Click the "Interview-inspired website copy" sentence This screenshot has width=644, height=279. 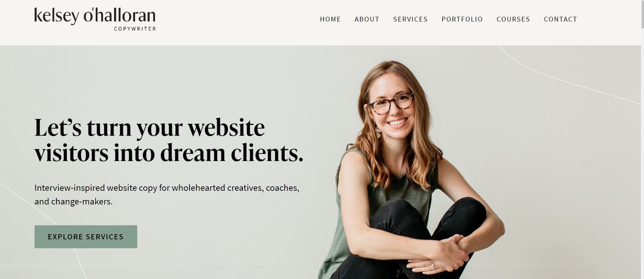[167, 188]
